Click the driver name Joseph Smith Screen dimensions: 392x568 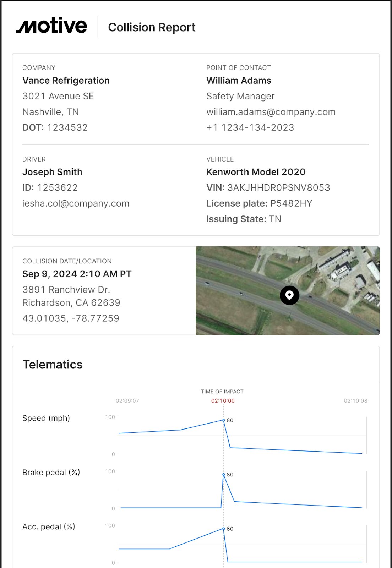[53, 172]
